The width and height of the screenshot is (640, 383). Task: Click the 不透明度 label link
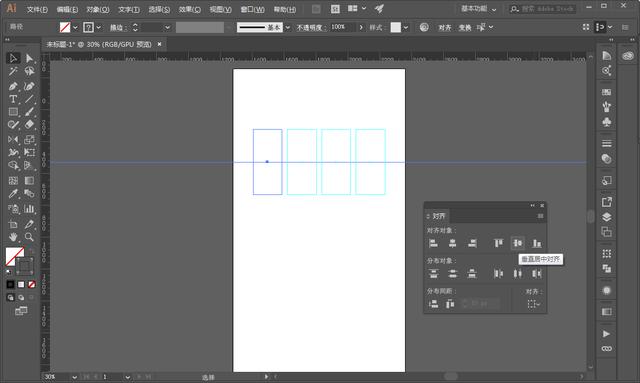[x=311, y=27]
